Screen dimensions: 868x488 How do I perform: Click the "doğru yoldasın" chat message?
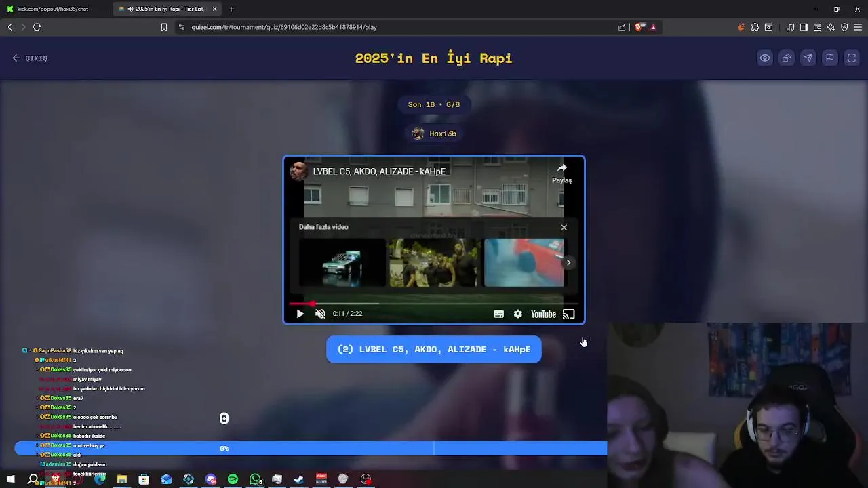[x=90, y=464]
